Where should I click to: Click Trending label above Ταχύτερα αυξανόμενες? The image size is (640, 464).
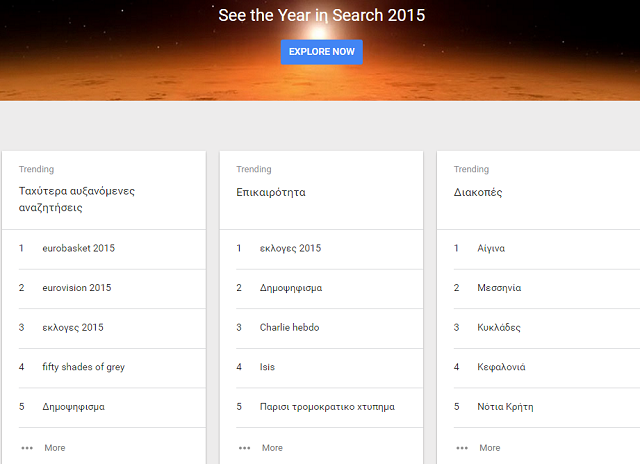[36, 169]
